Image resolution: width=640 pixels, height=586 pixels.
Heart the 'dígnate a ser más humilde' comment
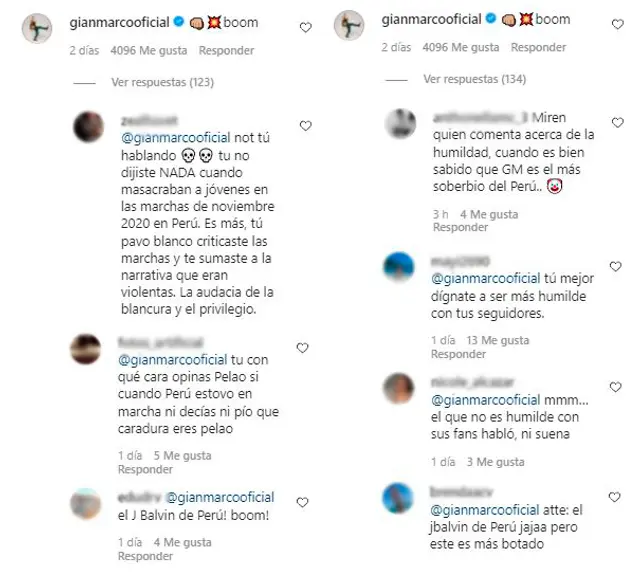[616, 266]
